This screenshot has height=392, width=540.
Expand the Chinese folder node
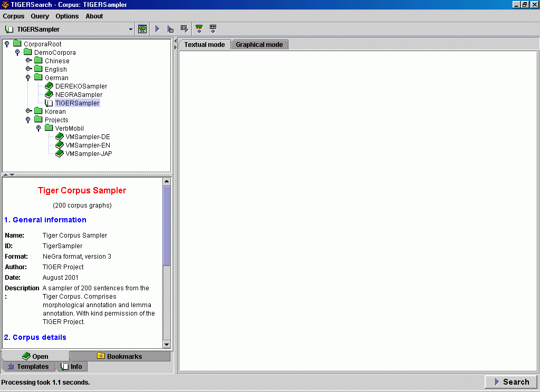coord(28,60)
